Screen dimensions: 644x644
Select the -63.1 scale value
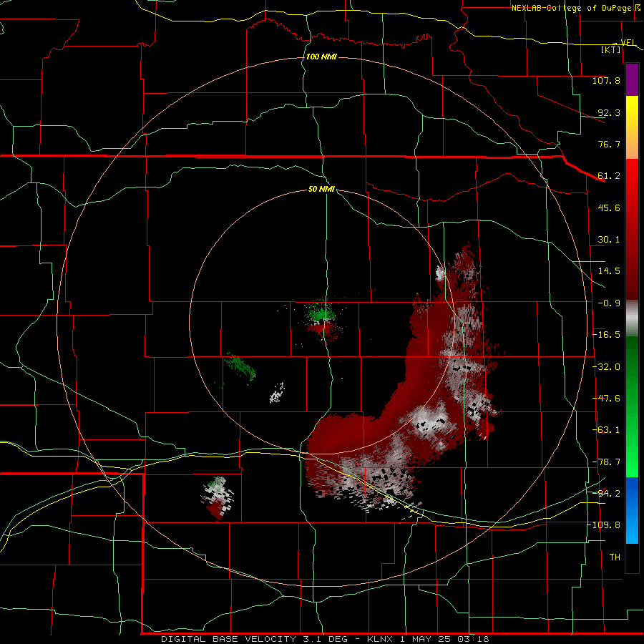(x=606, y=430)
